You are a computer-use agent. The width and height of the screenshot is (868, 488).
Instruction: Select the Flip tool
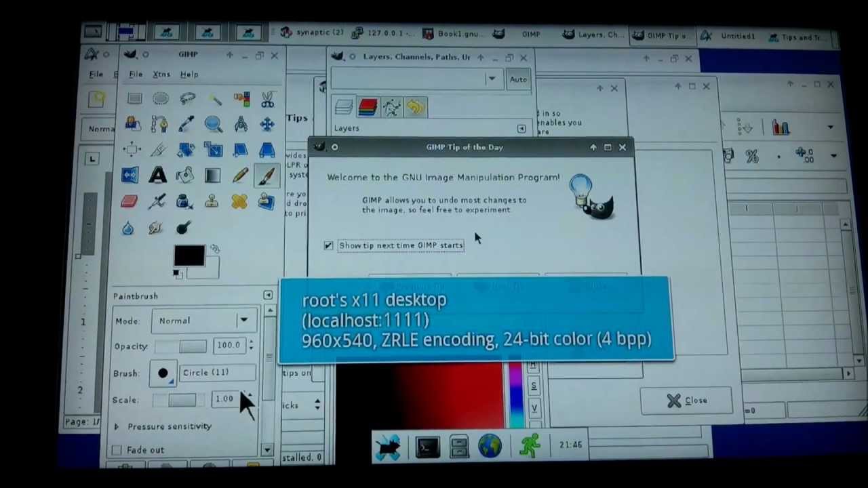click(x=131, y=175)
